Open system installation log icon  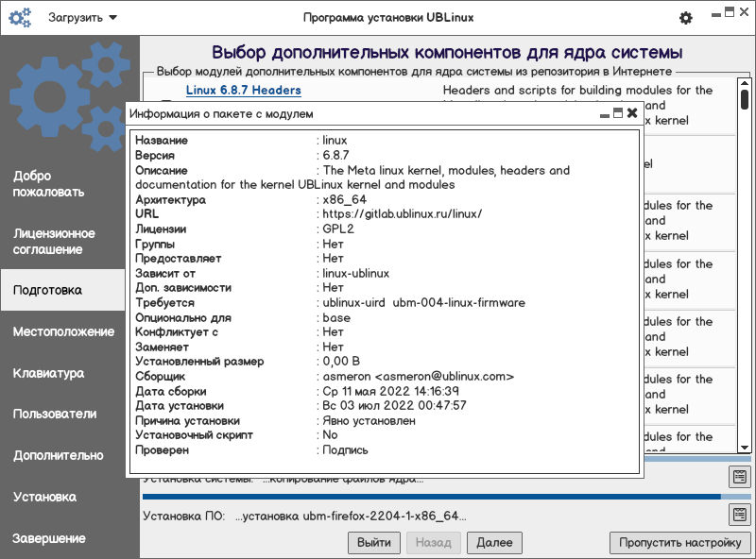[739, 477]
